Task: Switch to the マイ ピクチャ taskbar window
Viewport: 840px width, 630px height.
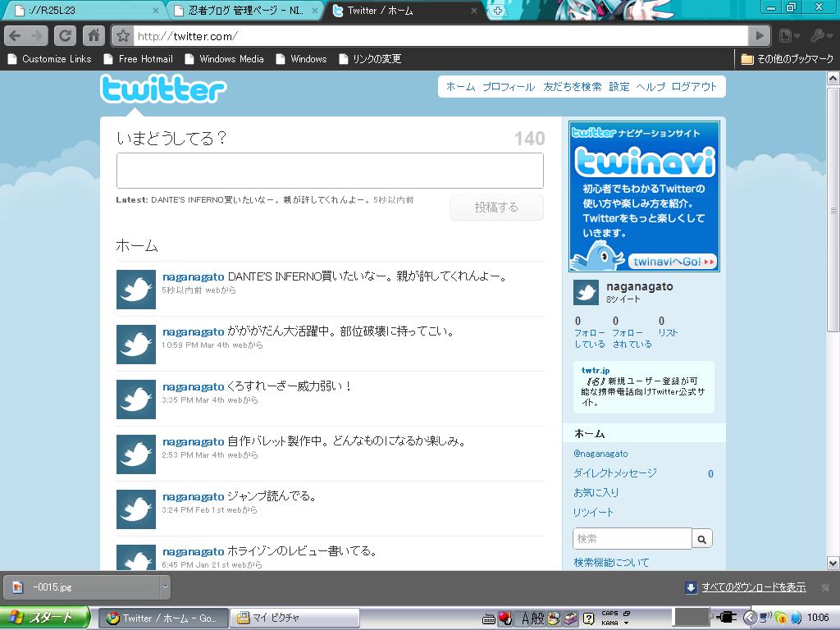Action: pos(294,618)
